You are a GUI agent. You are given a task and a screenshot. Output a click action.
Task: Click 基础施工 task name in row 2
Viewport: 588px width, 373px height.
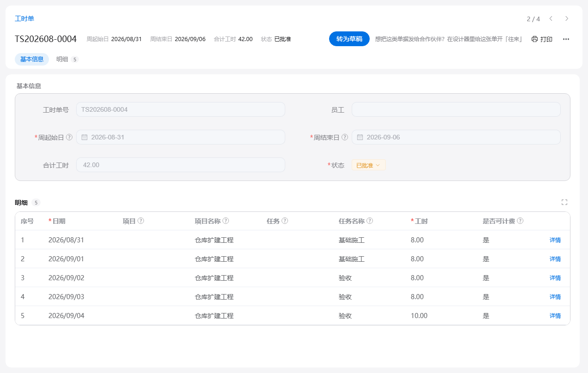[x=352, y=259]
